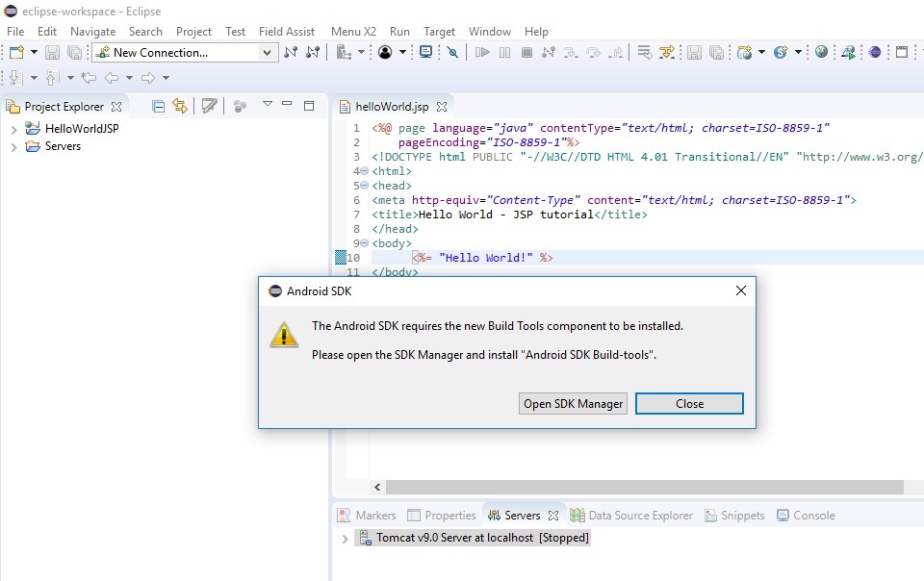Expand the Servers folder in Project Explorer
This screenshot has height=581, width=924.
click(x=13, y=146)
